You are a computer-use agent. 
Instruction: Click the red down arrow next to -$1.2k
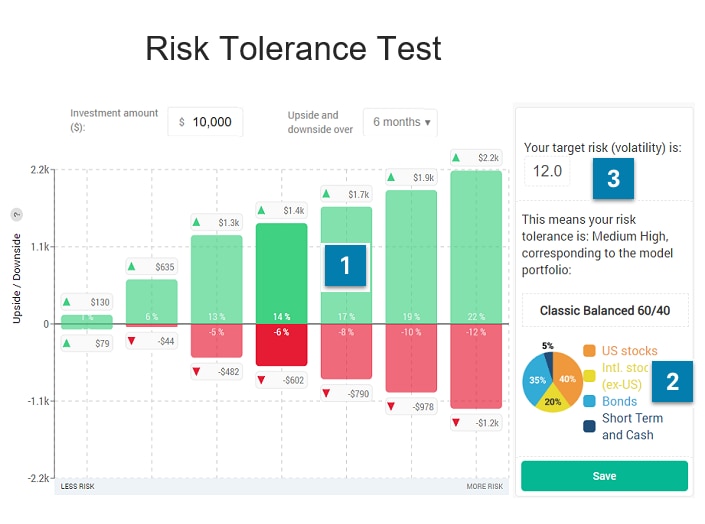[456, 422]
